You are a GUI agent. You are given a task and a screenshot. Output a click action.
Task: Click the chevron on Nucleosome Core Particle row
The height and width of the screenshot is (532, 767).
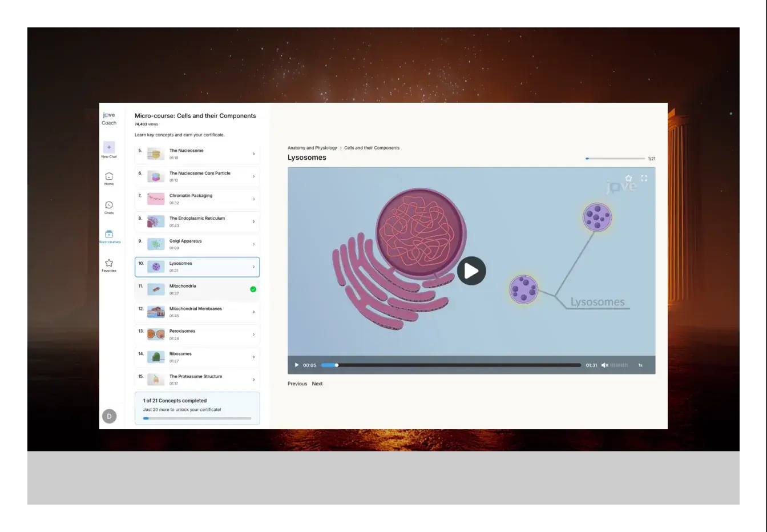tap(253, 176)
